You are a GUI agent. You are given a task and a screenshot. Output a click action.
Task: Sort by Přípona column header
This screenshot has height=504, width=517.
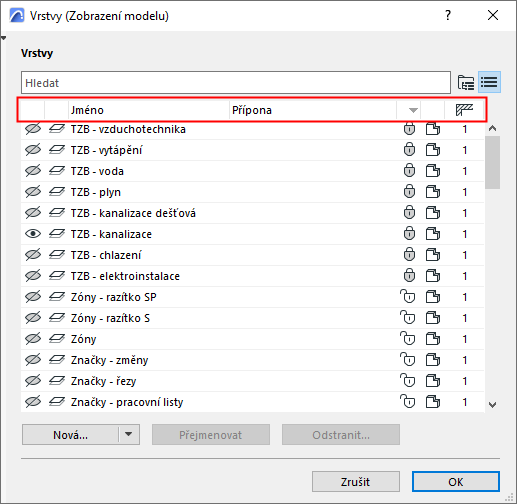(x=313, y=110)
